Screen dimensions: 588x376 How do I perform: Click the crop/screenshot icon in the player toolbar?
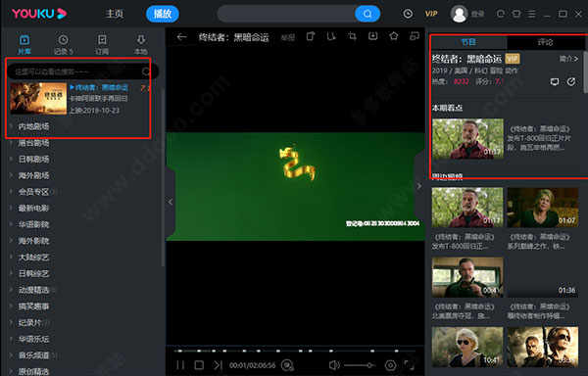[352, 36]
